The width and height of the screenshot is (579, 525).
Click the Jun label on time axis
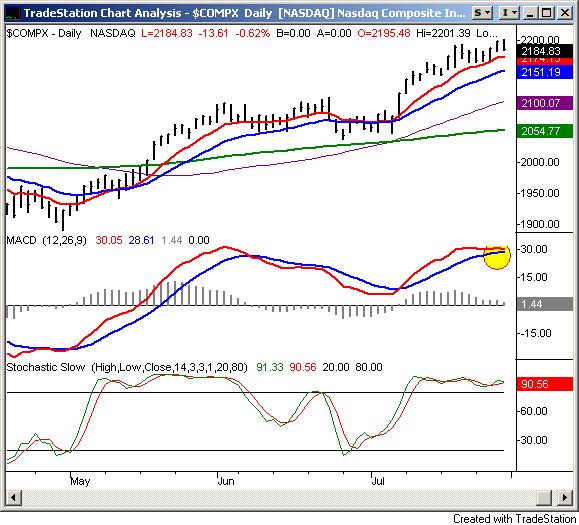tap(226, 481)
